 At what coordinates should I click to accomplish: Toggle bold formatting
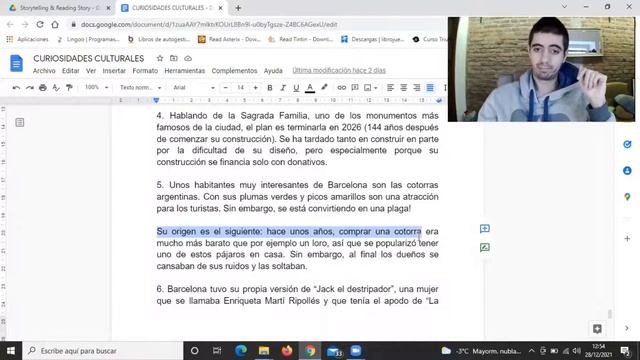click(269, 88)
